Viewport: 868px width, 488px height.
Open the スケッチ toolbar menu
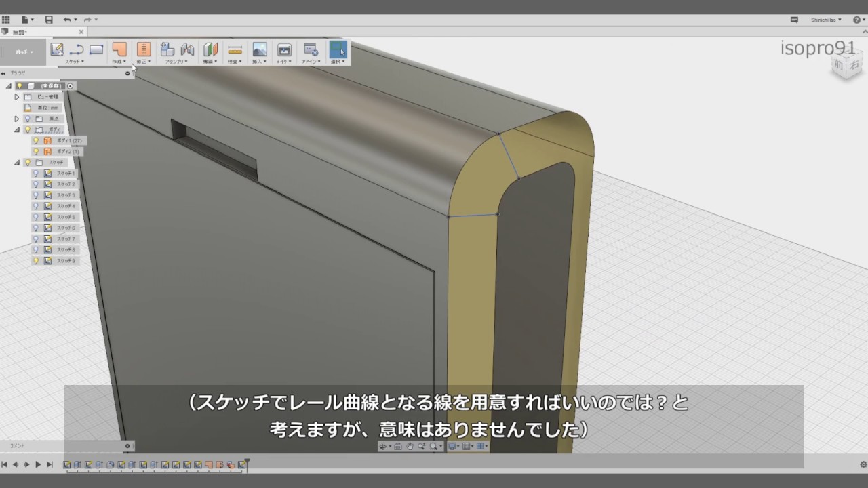75,62
